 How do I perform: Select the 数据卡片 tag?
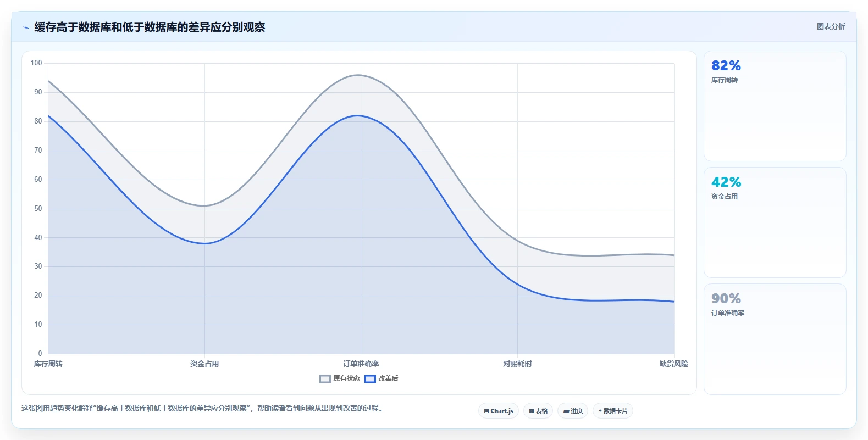coord(613,411)
